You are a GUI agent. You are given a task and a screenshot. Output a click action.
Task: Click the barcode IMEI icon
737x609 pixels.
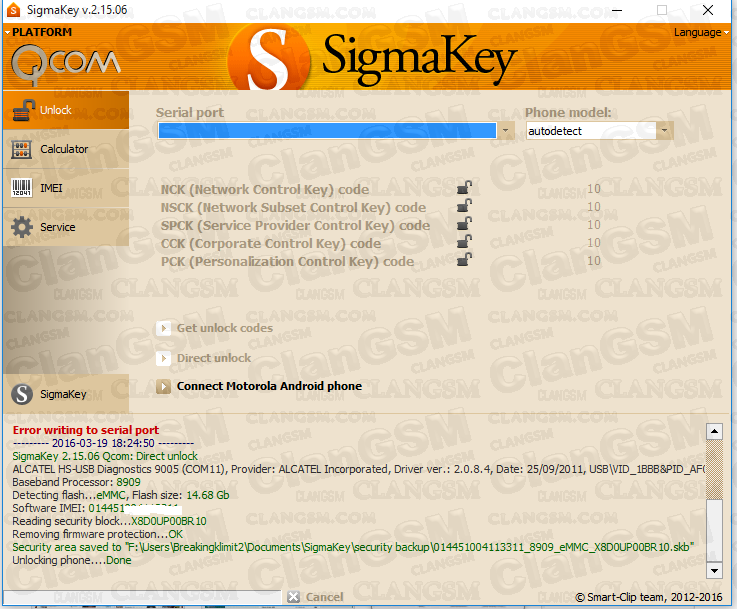click(x=22, y=188)
